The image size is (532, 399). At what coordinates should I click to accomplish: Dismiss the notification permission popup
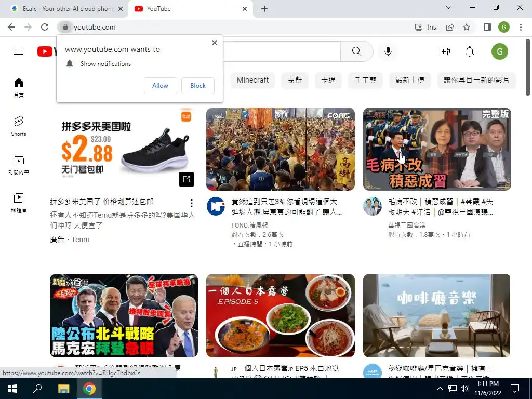215,43
